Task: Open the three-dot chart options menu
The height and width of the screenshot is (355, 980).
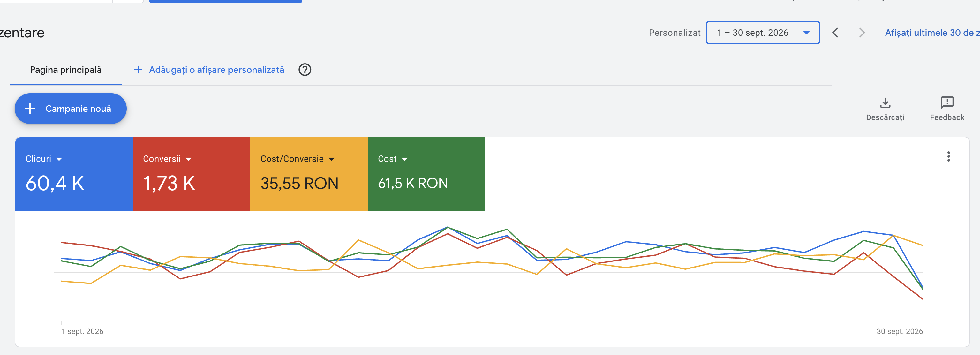Action: point(948,156)
